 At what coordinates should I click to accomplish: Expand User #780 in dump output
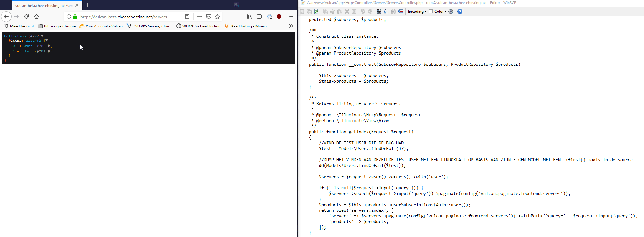pos(49,46)
